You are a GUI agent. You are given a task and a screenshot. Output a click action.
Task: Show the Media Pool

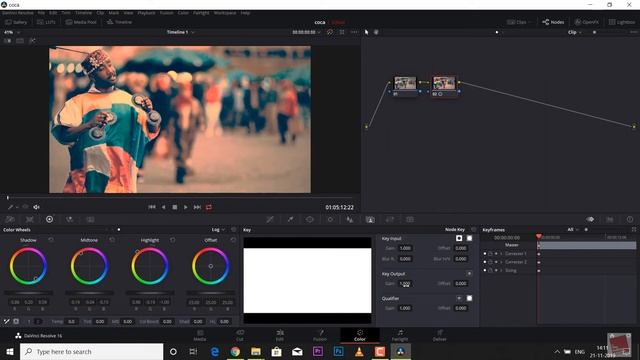(x=81, y=22)
